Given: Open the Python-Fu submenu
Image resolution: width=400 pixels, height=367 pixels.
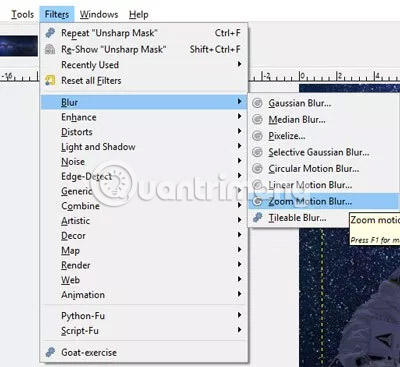Looking at the screenshot, I should pos(144,316).
